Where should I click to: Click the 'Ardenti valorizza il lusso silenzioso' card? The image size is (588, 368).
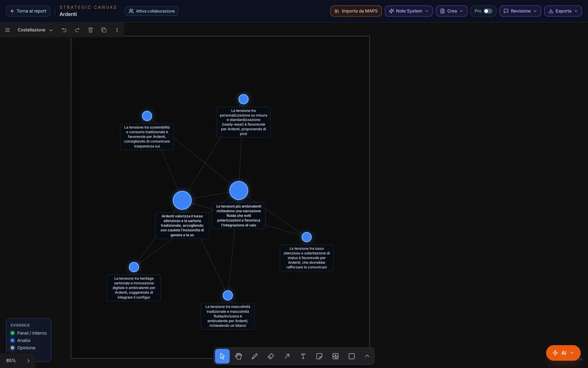(182, 226)
